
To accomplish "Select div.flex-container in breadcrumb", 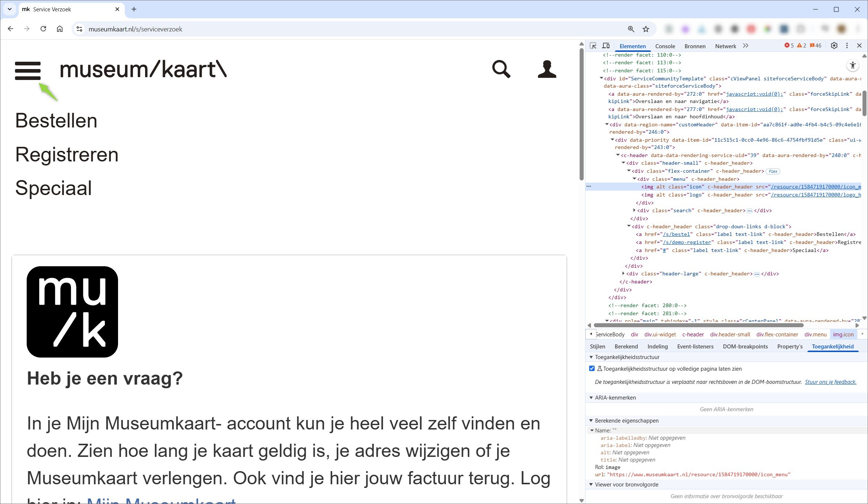I will click(x=777, y=334).
